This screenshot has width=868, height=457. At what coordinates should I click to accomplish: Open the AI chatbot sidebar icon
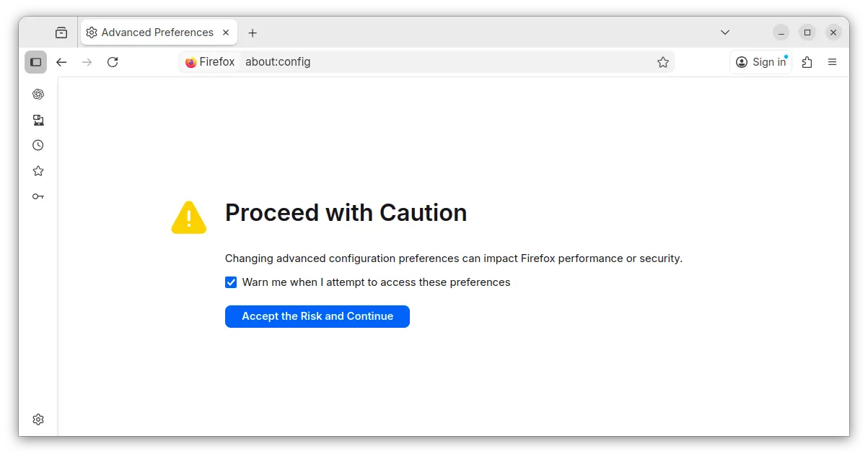[x=38, y=94]
